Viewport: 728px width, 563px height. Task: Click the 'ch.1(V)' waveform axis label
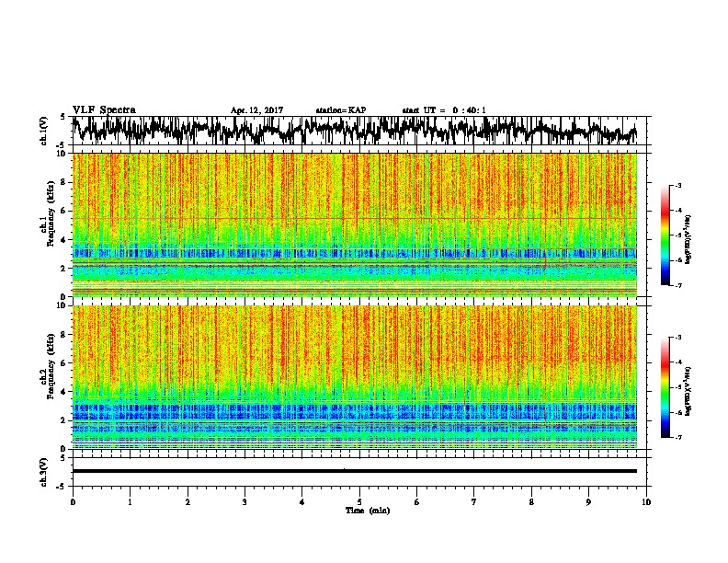[44, 131]
